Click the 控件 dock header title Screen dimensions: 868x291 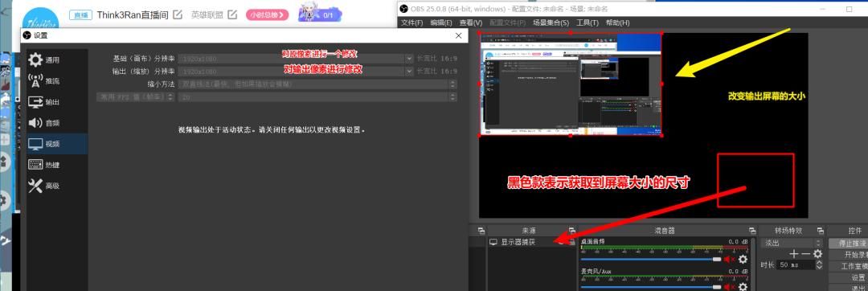[x=854, y=230]
